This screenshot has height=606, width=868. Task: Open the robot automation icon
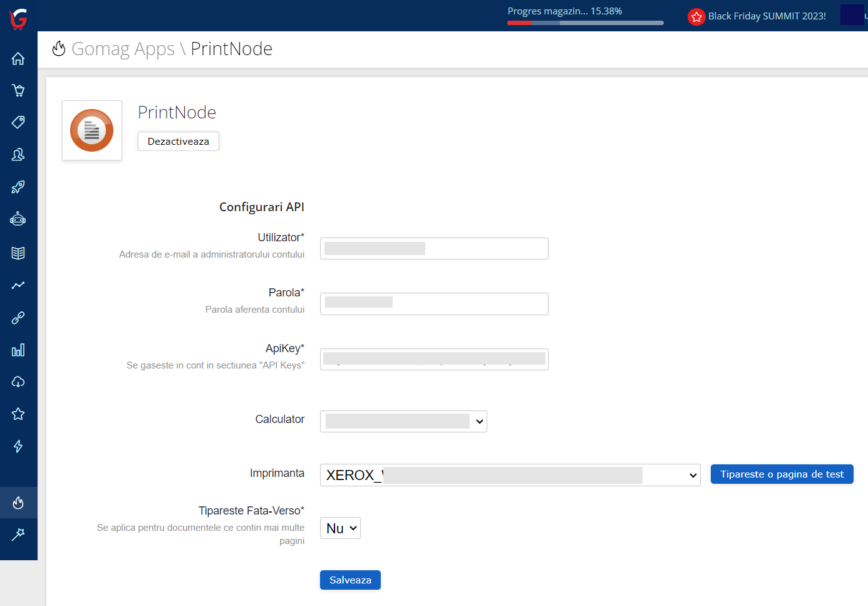click(x=18, y=219)
